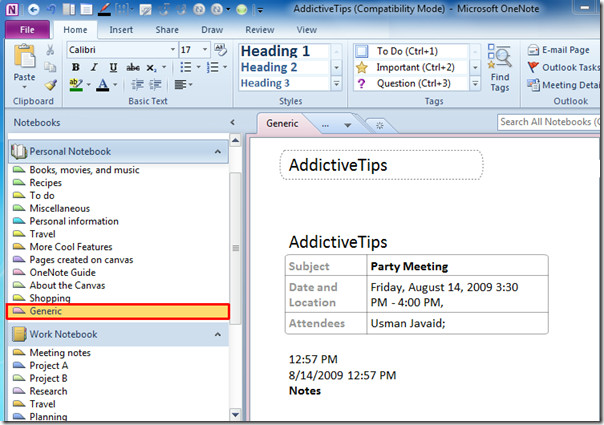Open bulleted list style dropdown arrow
The height and width of the screenshot is (425, 604).
[198, 67]
